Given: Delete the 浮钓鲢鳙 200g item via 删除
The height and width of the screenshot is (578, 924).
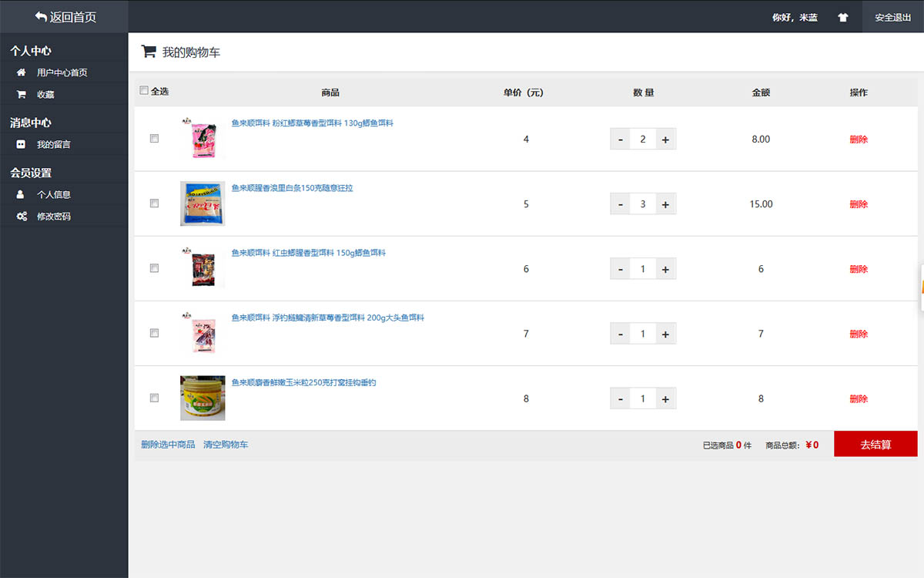Looking at the screenshot, I should coord(859,334).
